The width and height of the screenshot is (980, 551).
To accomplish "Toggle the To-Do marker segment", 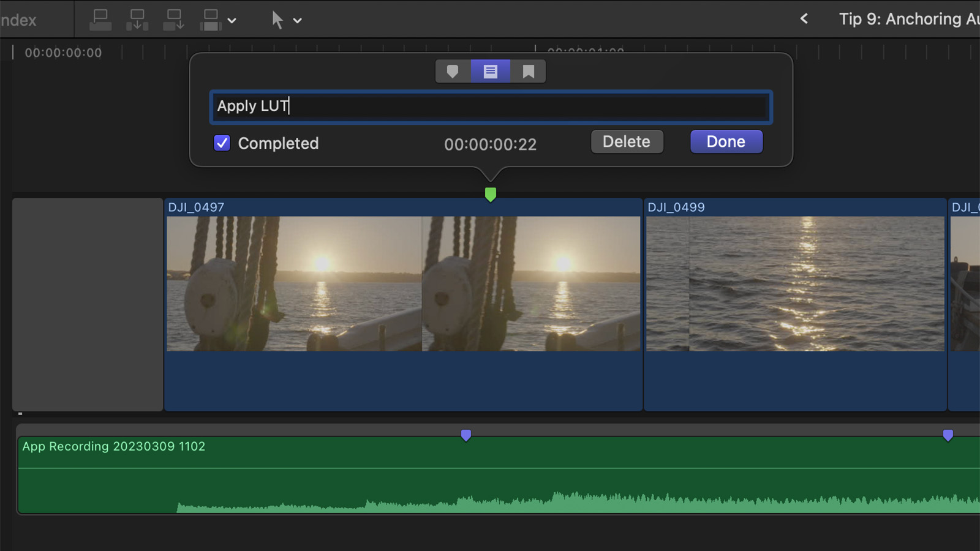I will click(x=490, y=71).
